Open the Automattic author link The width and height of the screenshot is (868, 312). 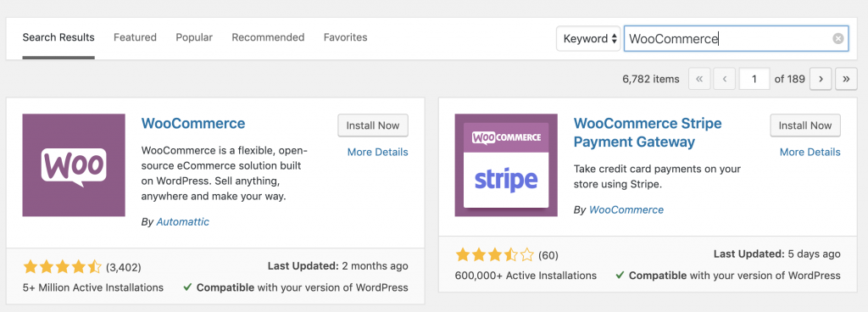point(183,222)
